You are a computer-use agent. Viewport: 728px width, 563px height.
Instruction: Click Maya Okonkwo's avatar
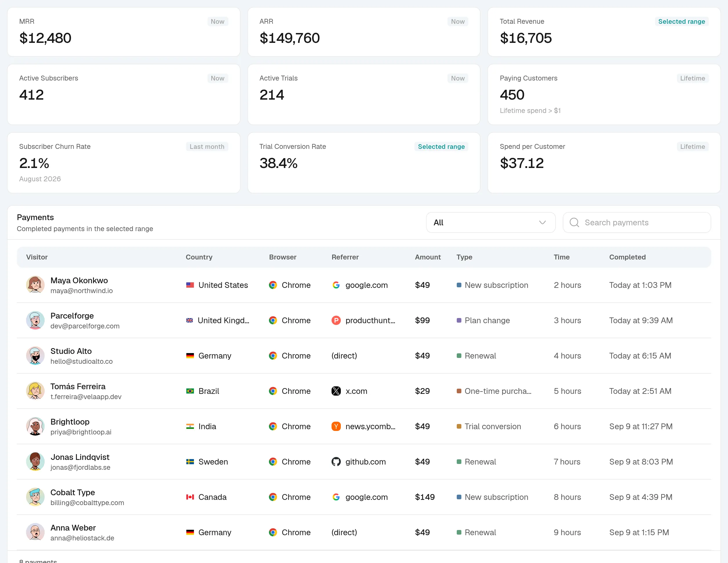pyautogui.click(x=35, y=285)
